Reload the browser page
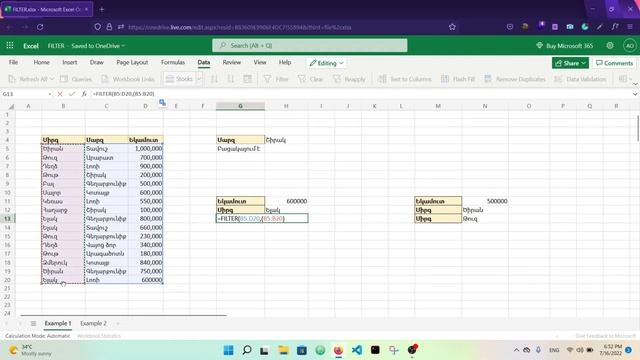Screen dimensions: 640x360 (40, 27)
